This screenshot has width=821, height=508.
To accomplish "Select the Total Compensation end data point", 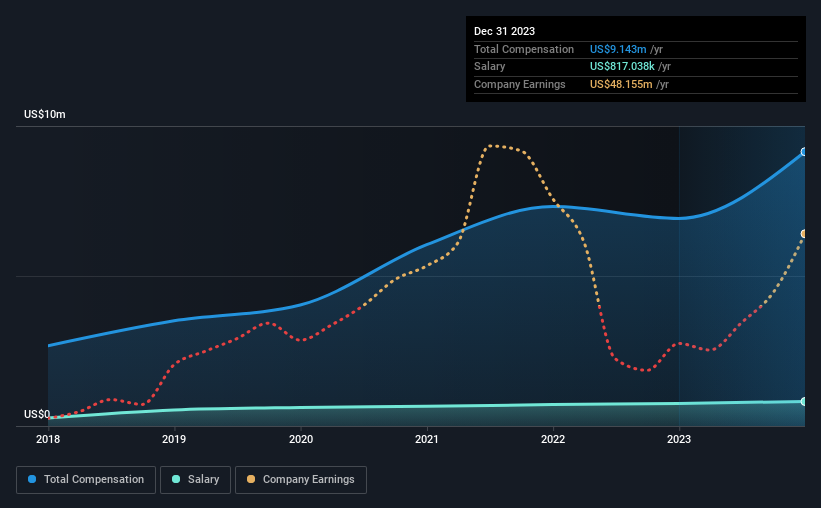I will [x=804, y=152].
